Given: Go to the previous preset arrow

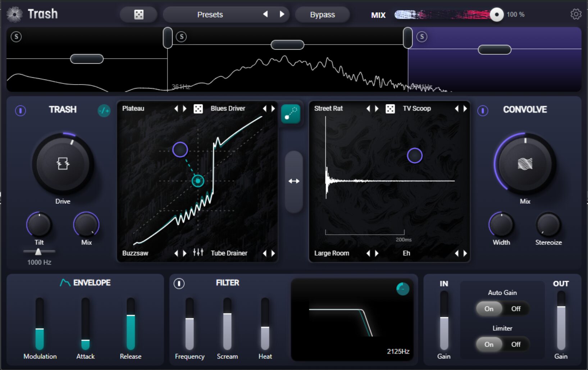Looking at the screenshot, I should [265, 14].
